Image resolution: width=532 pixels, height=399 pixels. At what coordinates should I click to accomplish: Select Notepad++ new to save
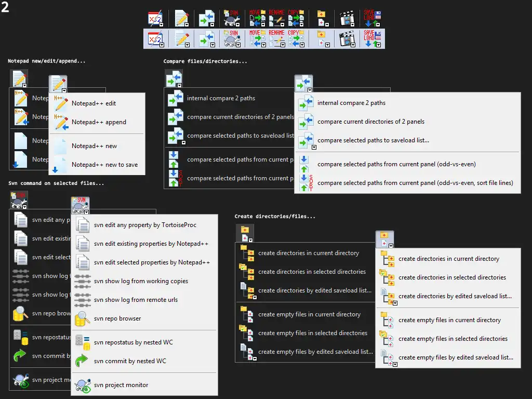pos(97,165)
